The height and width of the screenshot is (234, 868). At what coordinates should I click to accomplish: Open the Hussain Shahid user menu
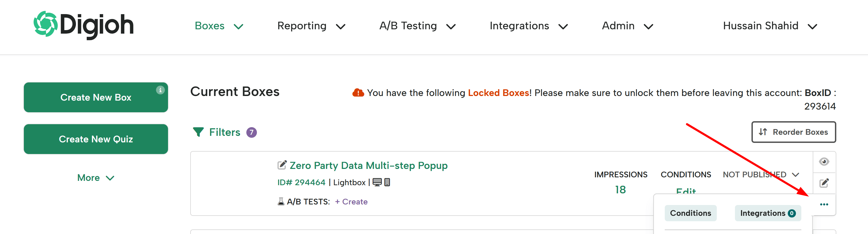(770, 26)
